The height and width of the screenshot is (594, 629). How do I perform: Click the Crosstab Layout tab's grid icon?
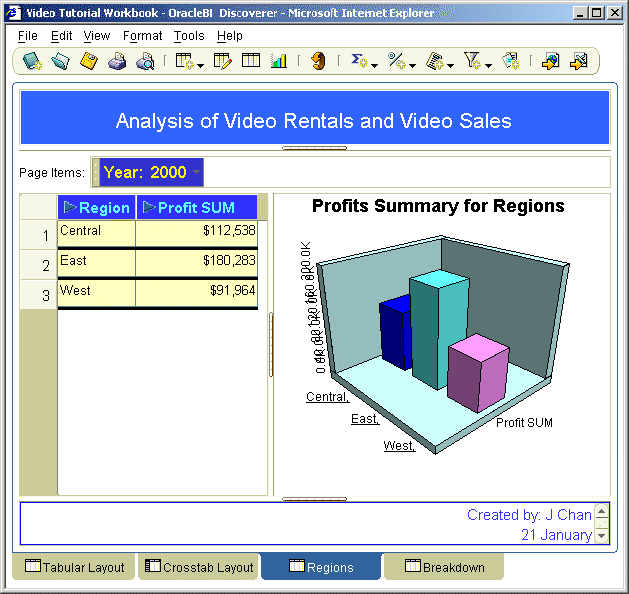pyautogui.click(x=152, y=566)
